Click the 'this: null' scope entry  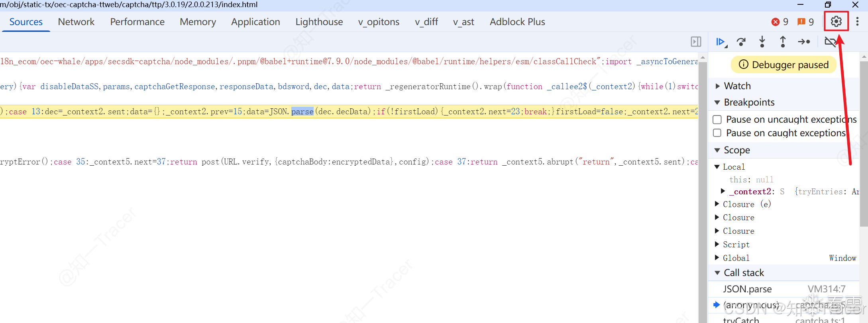(x=751, y=180)
